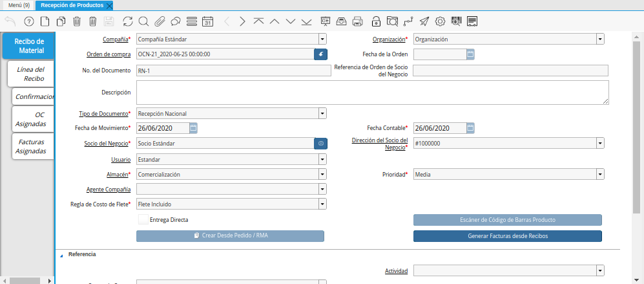
Task: Expand the Organización dropdown
Action: pos(601,39)
